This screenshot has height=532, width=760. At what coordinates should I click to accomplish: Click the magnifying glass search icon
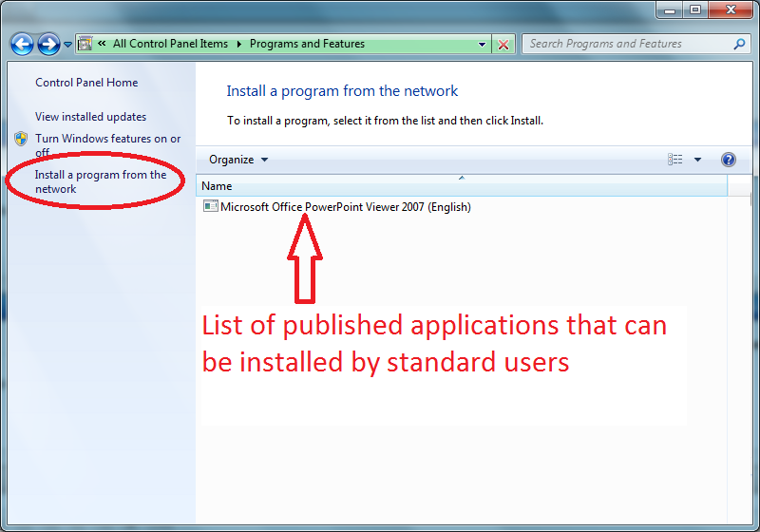(739, 44)
